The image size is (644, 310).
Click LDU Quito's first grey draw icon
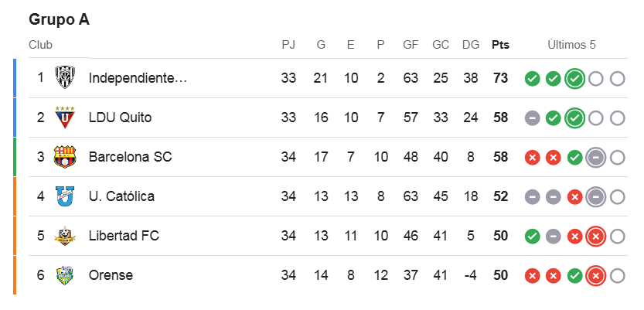click(x=532, y=118)
